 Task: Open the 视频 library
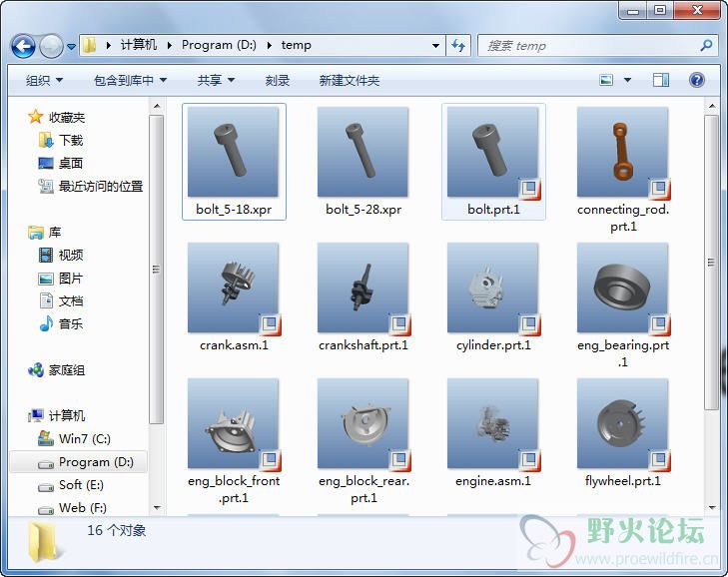[x=71, y=255]
